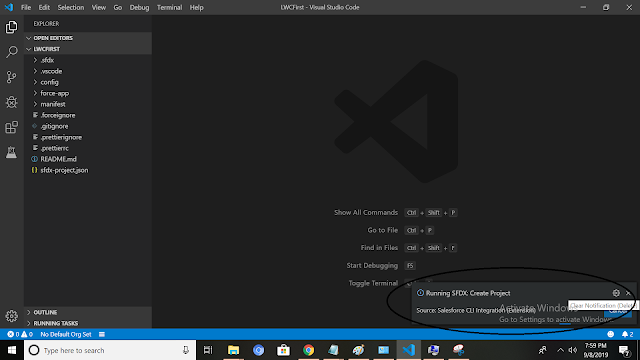Open the .forceignore file
Screen dimensions: 640x360
[88, 115]
